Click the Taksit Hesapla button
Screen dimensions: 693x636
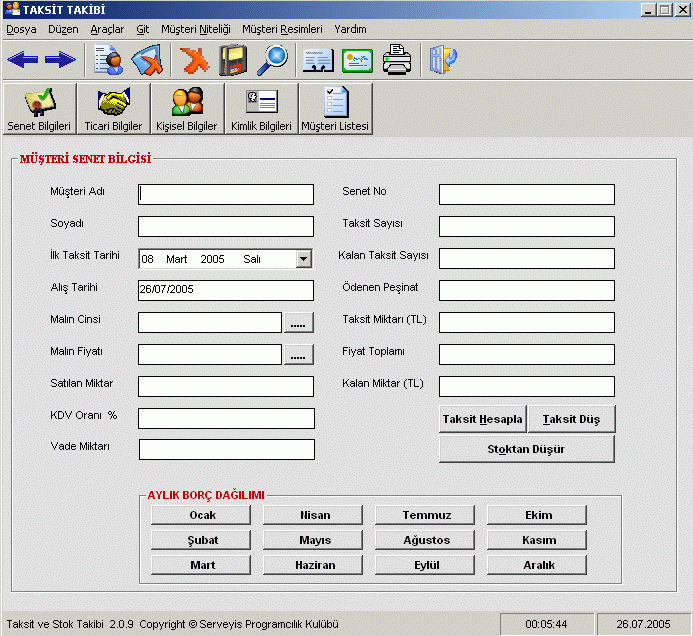[482, 419]
